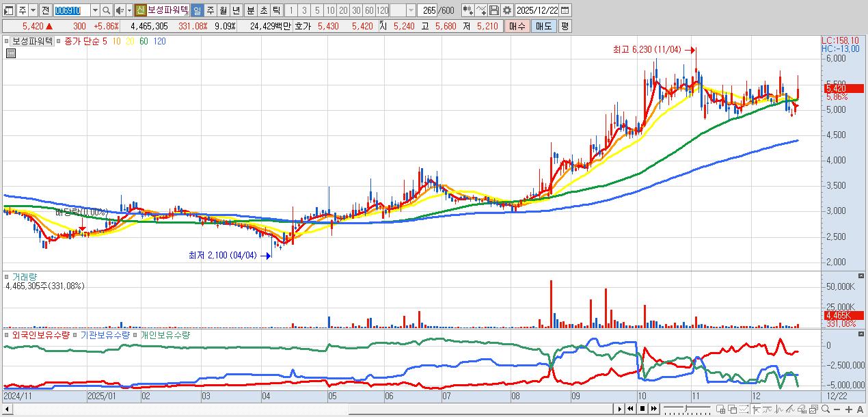Click the play button in bottom controls

pyautogui.click(x=619, y=409)
